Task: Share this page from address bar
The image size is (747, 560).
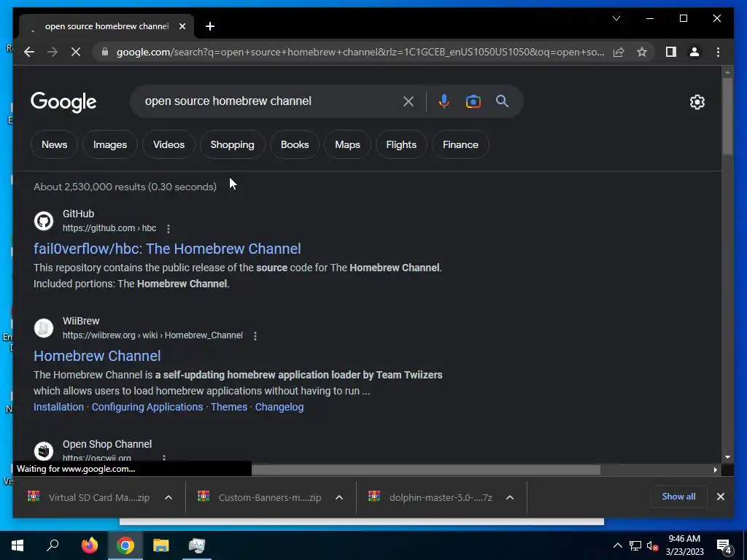Action: click(x=619, y=52)
